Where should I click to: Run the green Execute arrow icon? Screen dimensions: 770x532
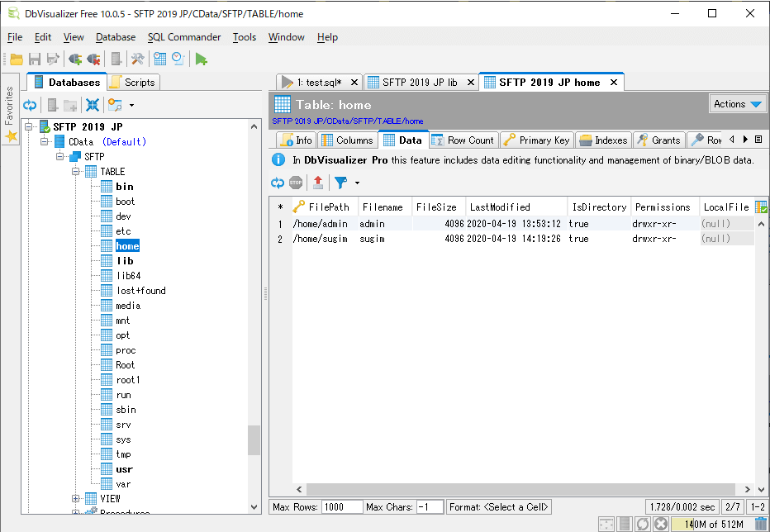coord(201,59)
